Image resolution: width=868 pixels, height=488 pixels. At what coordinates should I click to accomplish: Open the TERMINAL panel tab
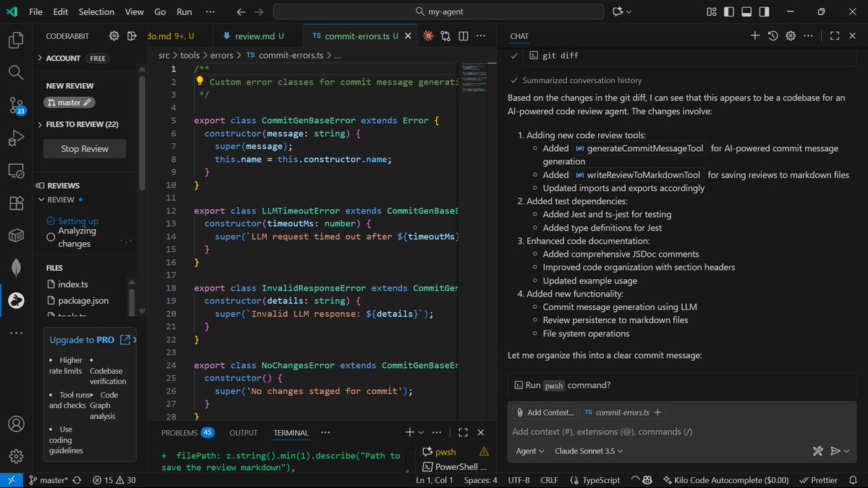(x=291, y=432)
